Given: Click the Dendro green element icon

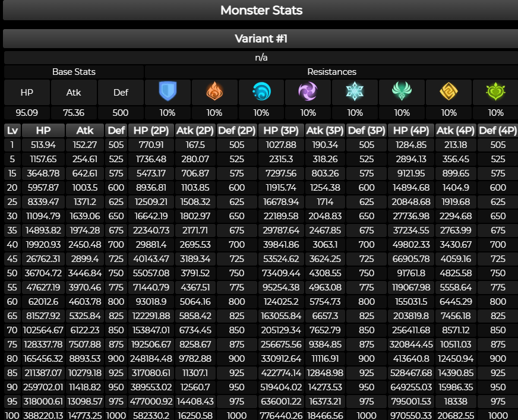Looking at the screenshot, I should coord(495,91).
